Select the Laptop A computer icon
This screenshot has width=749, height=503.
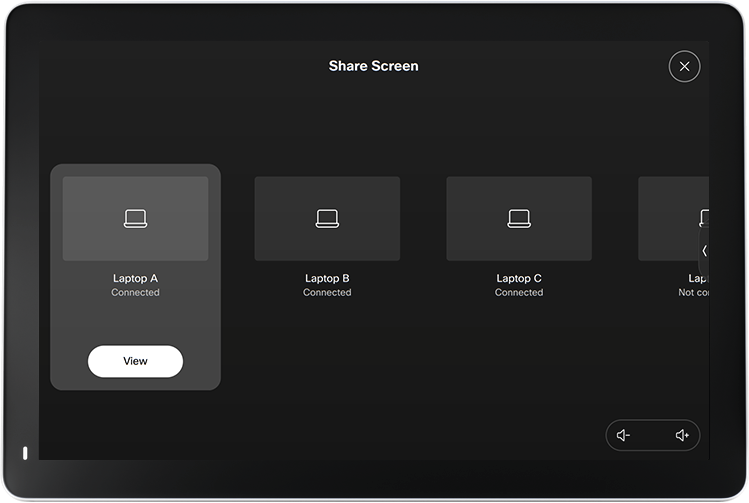point(136,218)
